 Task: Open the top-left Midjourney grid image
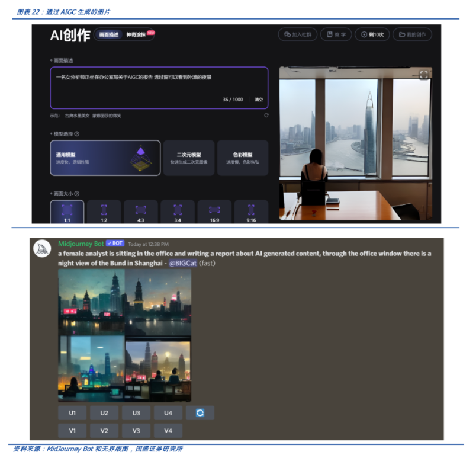coord(91,302)
